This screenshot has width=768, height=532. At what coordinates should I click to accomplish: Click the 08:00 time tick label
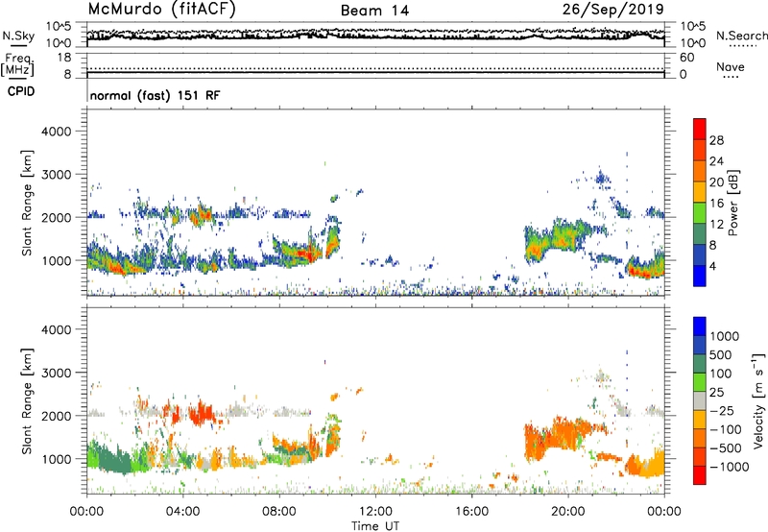pyautogui.click(x=279, y=512)
